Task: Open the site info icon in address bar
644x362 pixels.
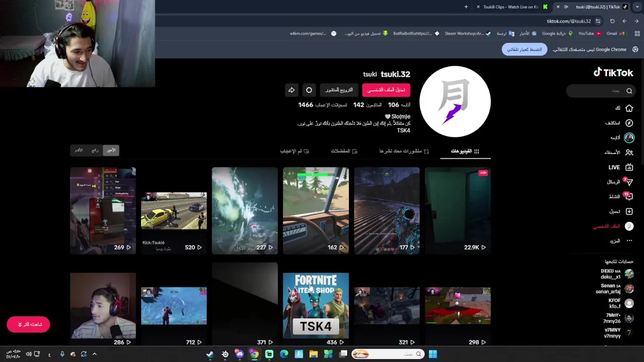Action: [598, 21]
